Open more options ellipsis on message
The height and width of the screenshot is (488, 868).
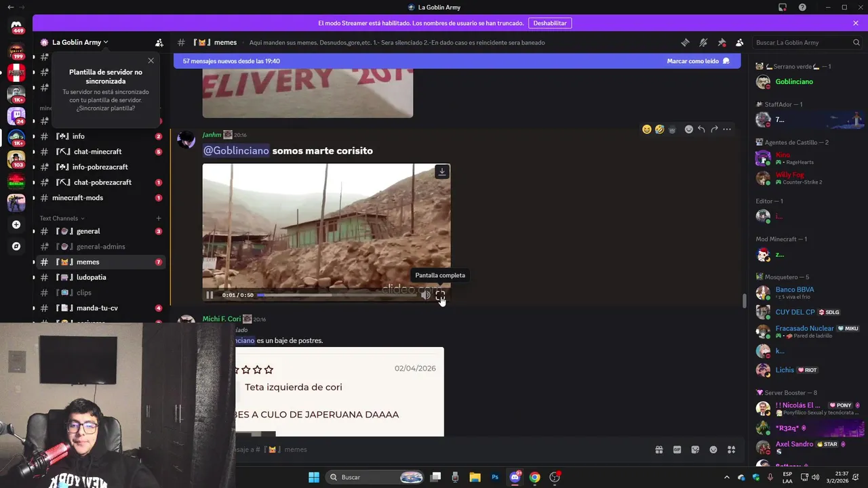[727, 129]
